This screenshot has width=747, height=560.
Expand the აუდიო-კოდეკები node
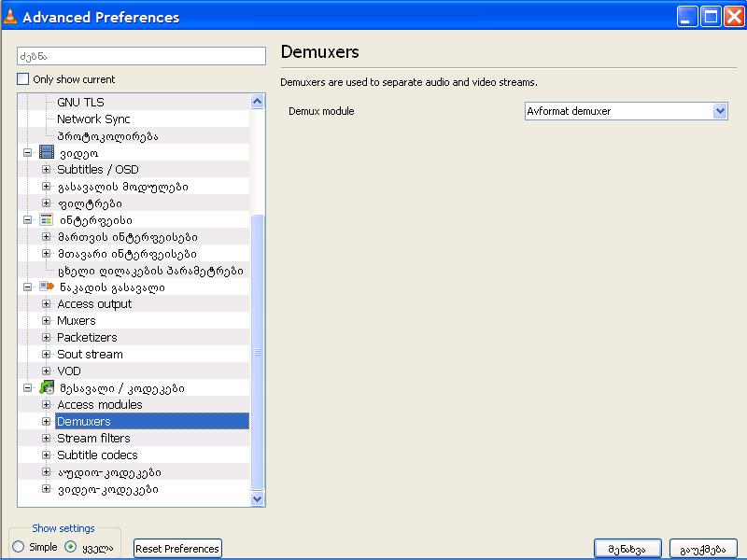point(46,472)
